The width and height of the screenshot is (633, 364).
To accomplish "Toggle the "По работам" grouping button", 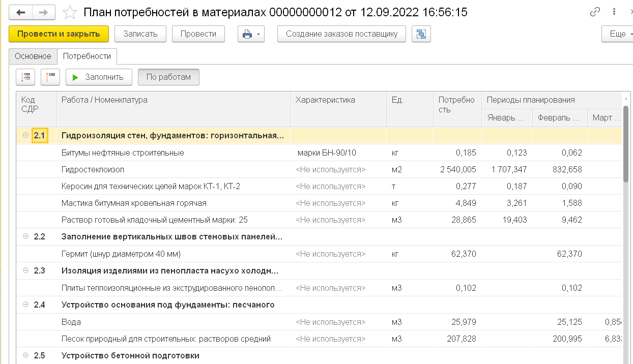I will 168,77.
